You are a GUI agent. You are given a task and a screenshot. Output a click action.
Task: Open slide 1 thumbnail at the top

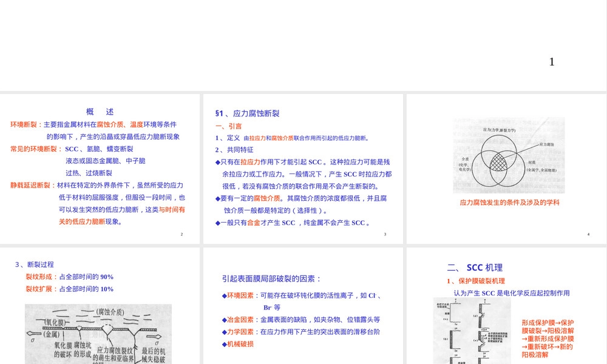coord(303,45)
